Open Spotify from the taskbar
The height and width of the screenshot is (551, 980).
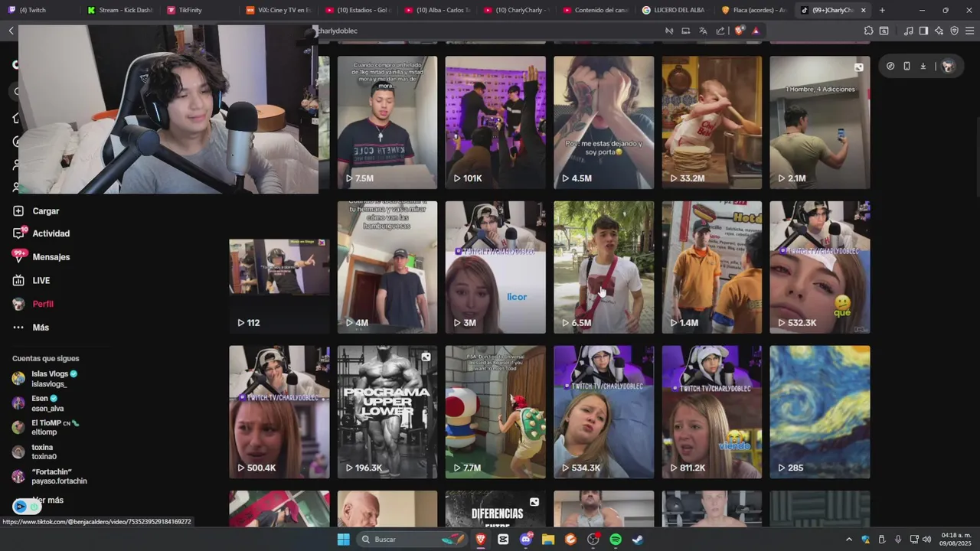[616, 540]
